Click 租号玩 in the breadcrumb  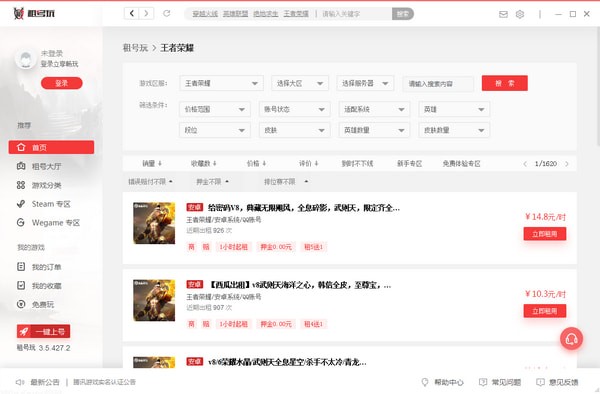click(135, 48)
